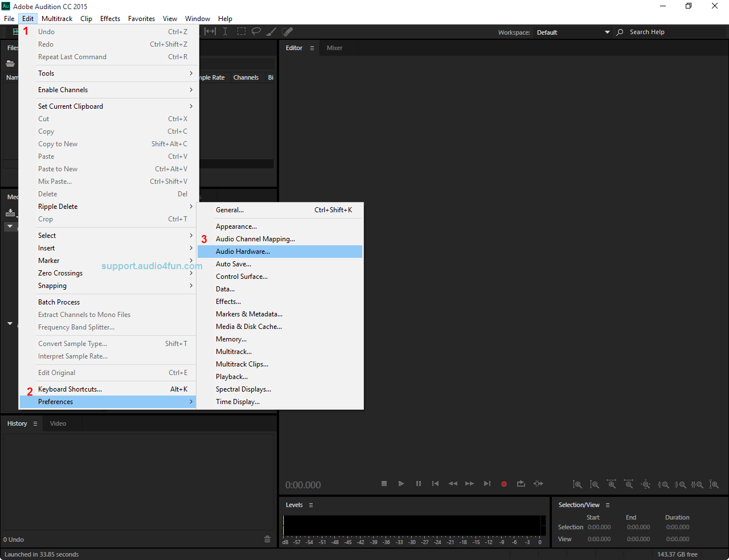Click the Fast Forward button

(x=469, y=484)
